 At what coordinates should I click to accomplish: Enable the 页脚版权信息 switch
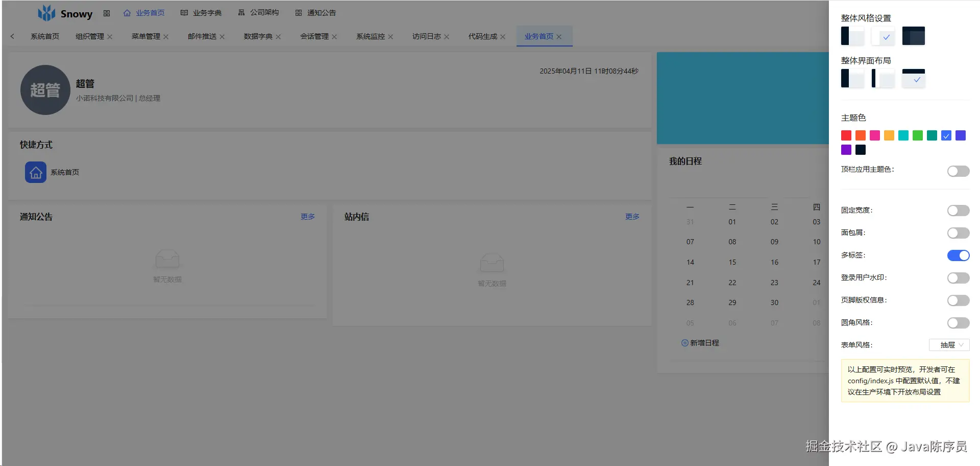pyautogui.click(x=958, y=300)
